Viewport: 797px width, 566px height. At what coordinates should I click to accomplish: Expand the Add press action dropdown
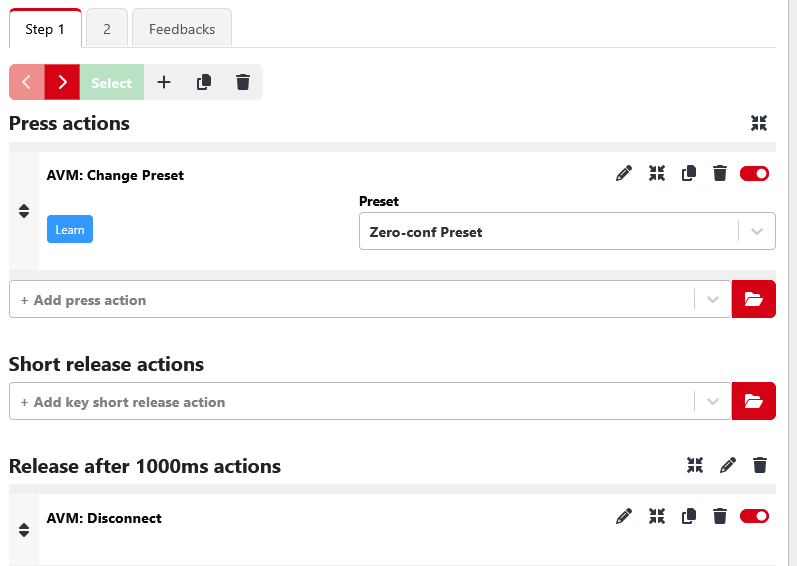click(x=712, y=300)
